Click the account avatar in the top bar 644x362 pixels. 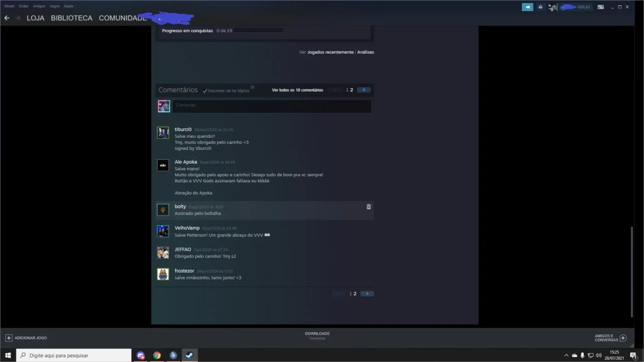pos(552,7)
